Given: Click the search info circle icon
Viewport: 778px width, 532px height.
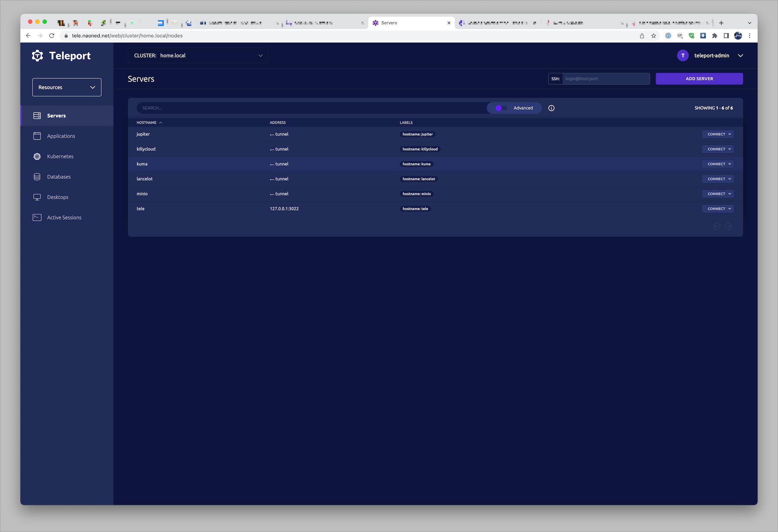Looking at the screenshot, I should [551, 108].
